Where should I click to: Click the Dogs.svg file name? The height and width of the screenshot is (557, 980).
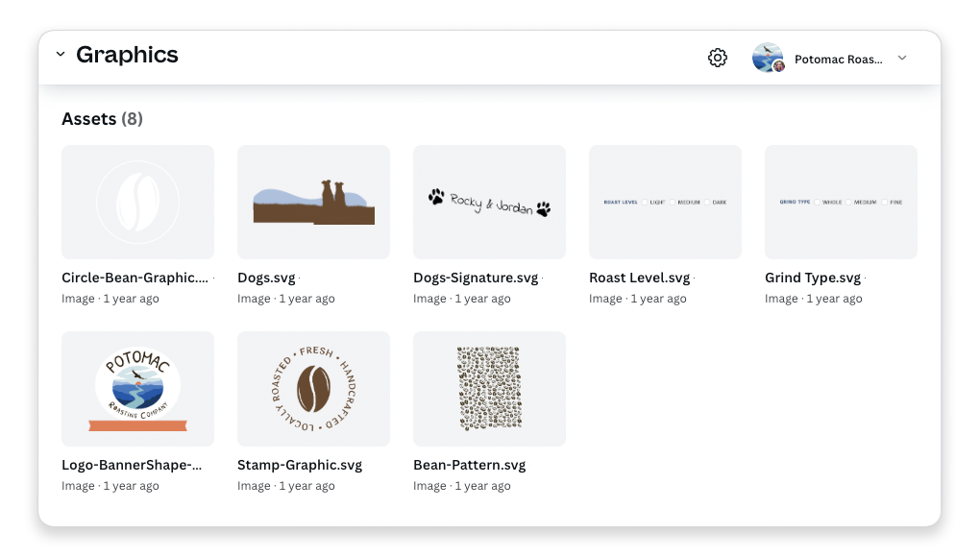(266, 278)
